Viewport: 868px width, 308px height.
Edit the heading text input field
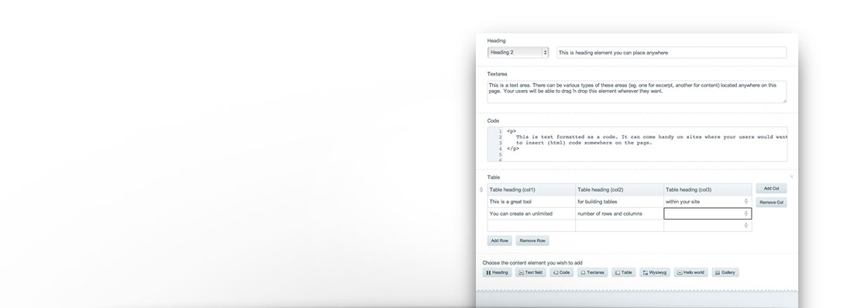(x=671, y=53)
